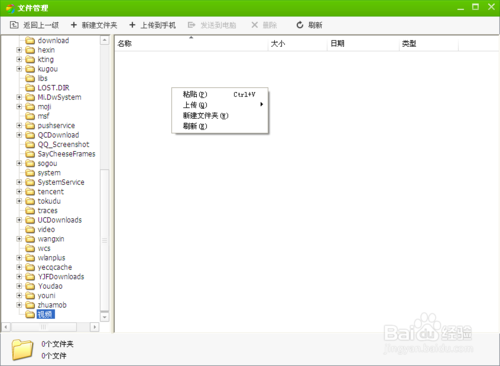
Task: Click the new folder plus icon
Action: [x=74, y=25]
